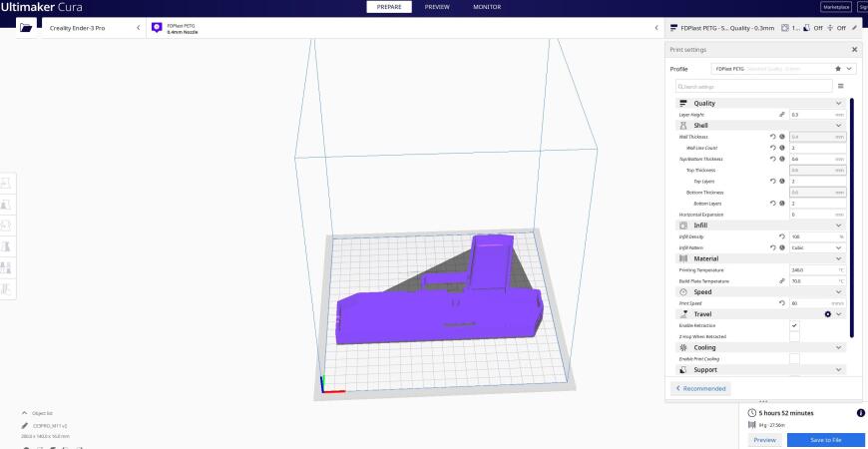Reset the Top/Bottom Thickness value

(x=773, y=159)
